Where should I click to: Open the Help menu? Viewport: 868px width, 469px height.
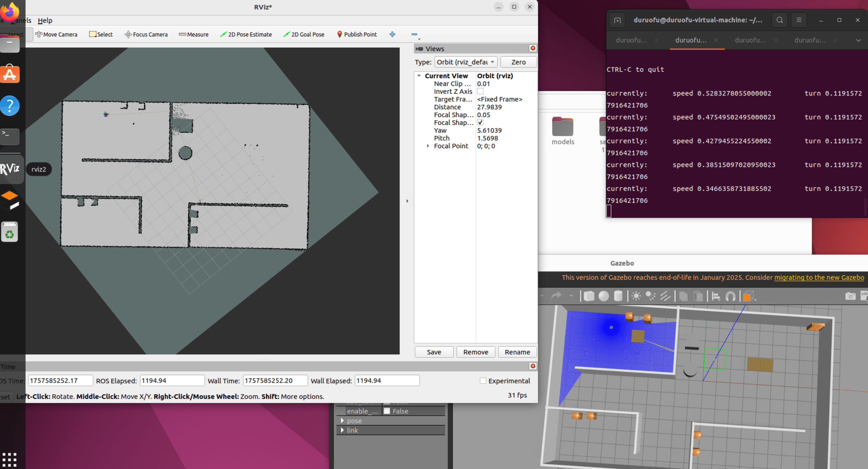pos(45,20)
